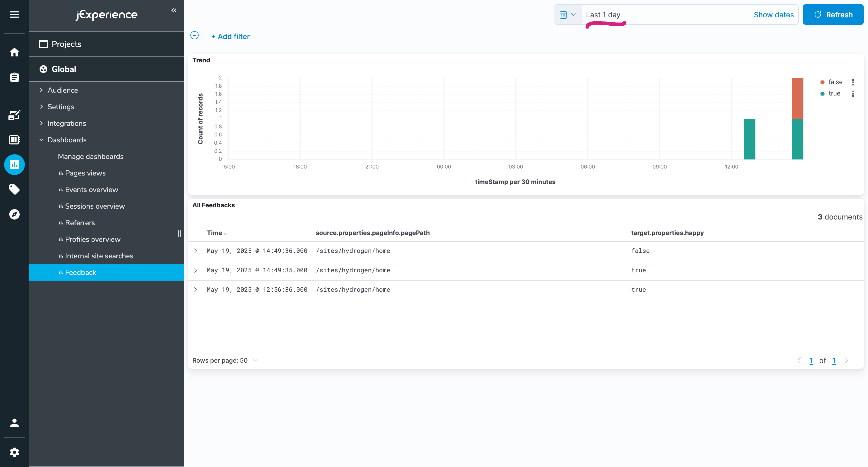
Task: Click the Show dates link
Action: [x=773, y=15]
